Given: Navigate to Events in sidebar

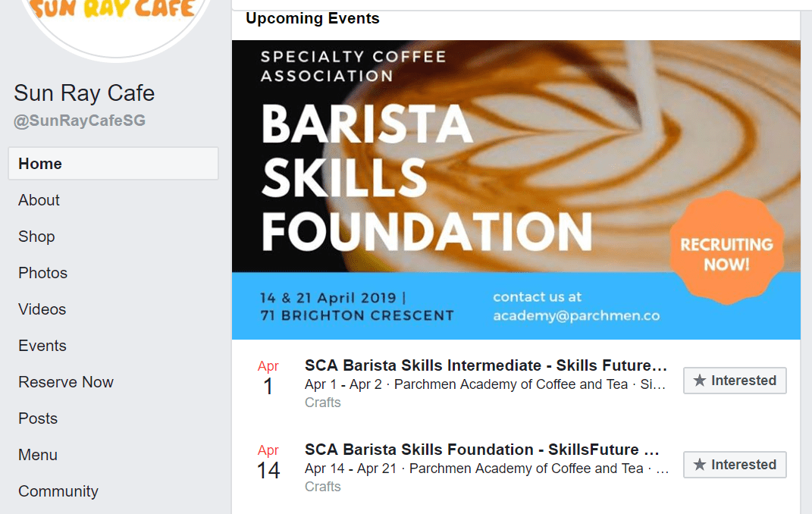Looking at the screenshot, I should (x=42, y=346).
